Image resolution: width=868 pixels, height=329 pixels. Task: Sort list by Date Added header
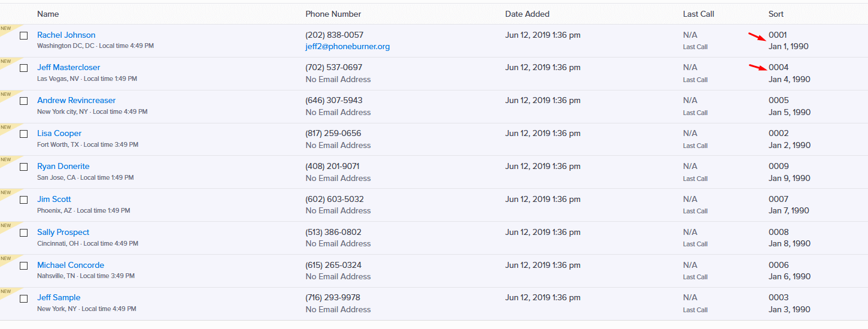tap(527, 14)
